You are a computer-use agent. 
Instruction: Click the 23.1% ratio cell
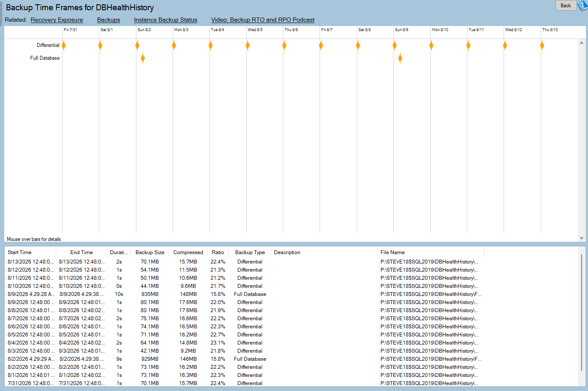218,343
